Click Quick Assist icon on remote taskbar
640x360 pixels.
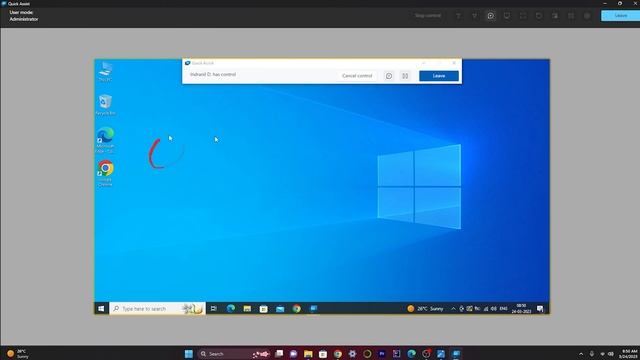(x=313, y=309)
